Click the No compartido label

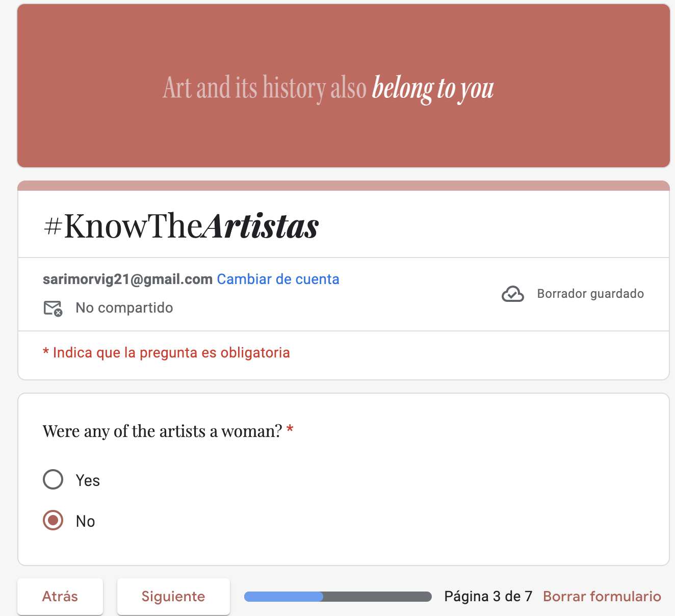[x=124, y=307]
